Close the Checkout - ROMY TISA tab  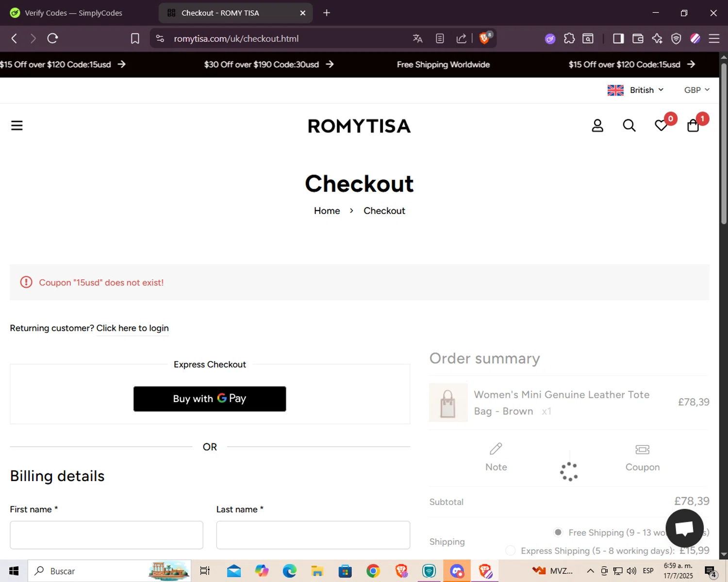point(303,13)
